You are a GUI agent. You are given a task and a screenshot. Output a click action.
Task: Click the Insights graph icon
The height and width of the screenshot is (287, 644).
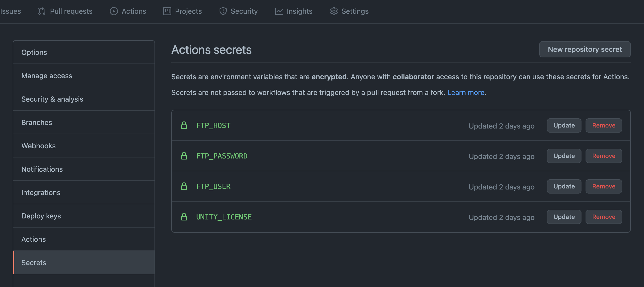(279, 11)
